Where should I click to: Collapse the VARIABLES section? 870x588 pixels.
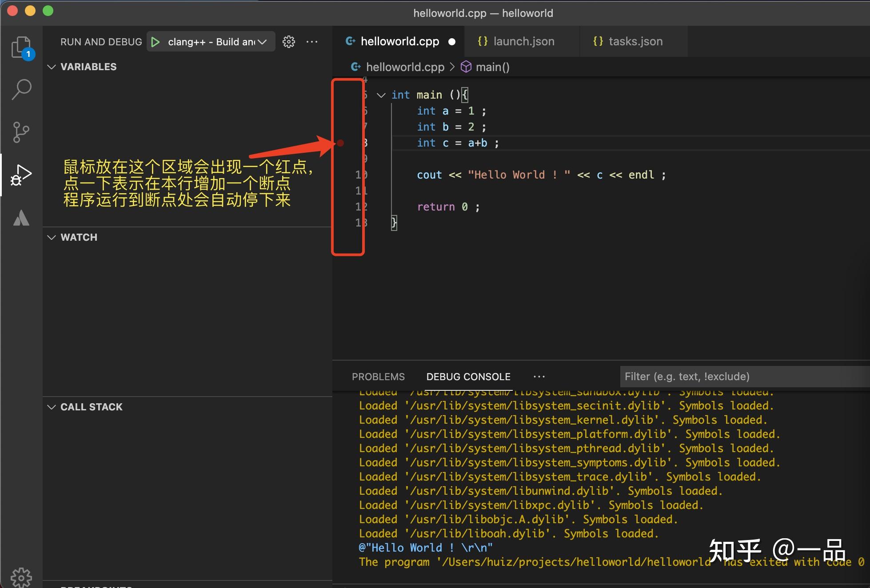pyautogui.click(x=51, y=67)
